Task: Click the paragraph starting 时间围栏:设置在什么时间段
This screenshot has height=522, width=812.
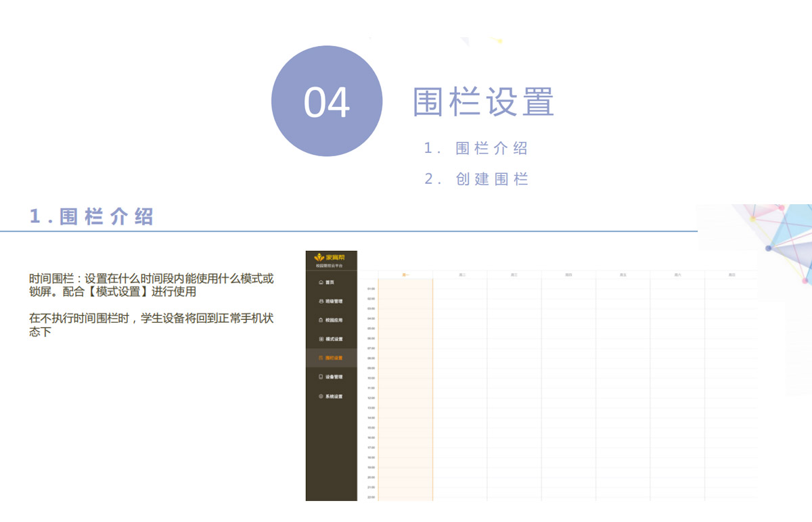Action: click(152, 285)
